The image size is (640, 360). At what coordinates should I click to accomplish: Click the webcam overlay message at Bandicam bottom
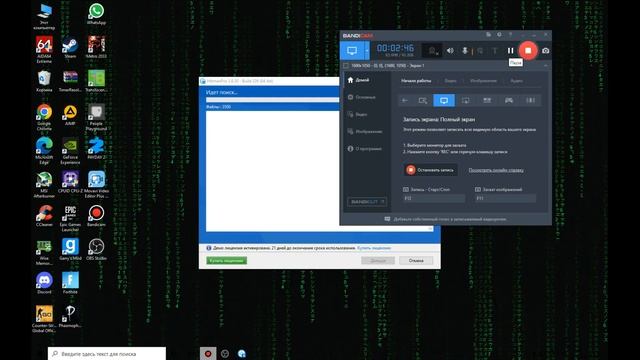click(446, 219)
